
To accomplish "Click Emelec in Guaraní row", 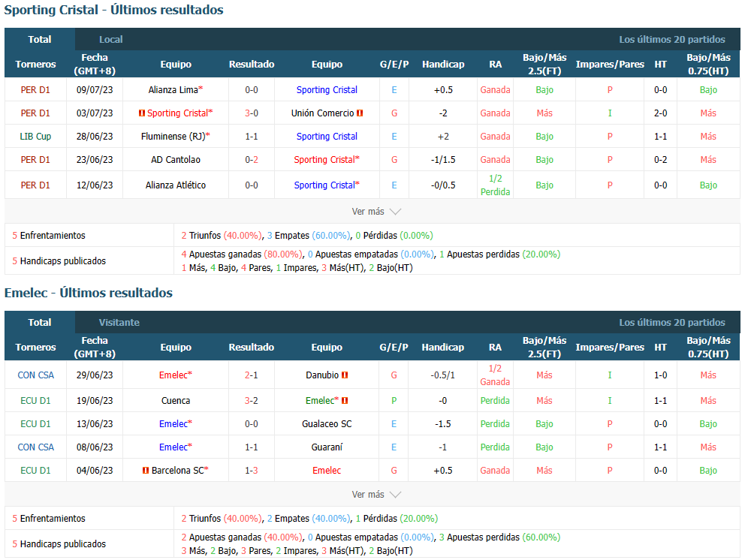I will (175, 447).
